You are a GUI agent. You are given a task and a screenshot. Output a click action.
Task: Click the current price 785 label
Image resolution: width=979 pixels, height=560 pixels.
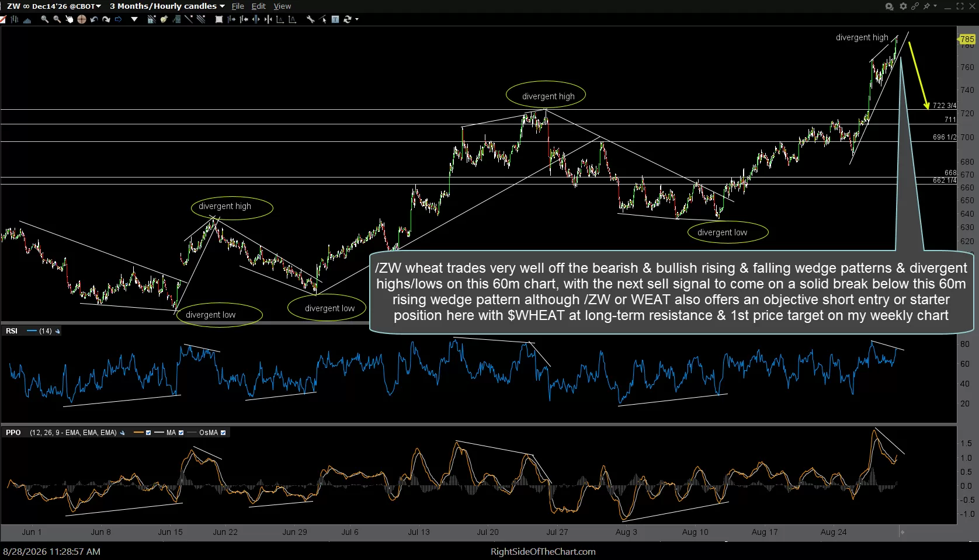967,39
